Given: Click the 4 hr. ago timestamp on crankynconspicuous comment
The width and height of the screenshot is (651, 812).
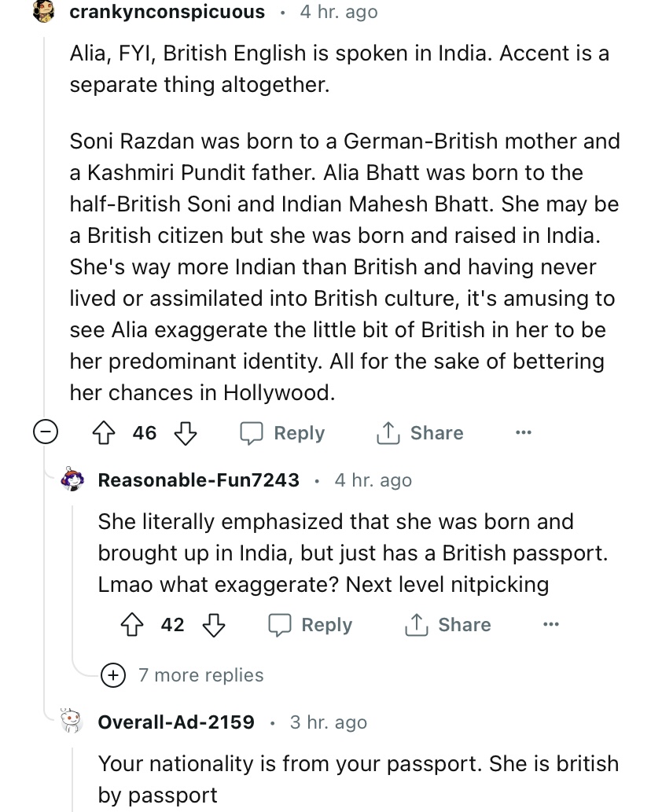Looking at the screenshot, I should [339, 12].
